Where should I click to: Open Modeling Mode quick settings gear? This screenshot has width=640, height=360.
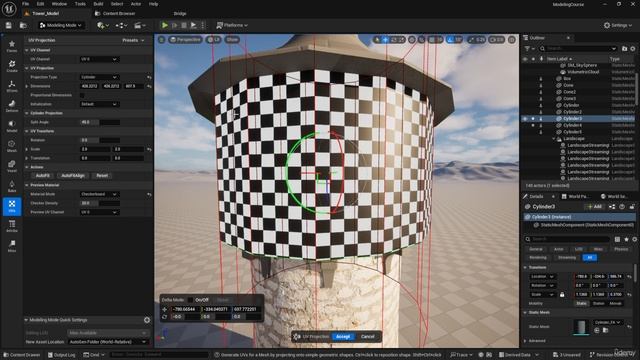tap(147, 320)
